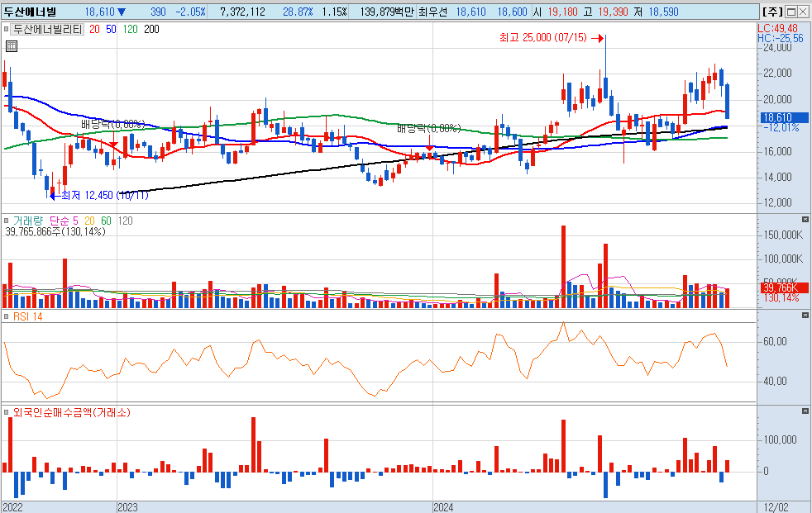Click the 100,000 foreign net-buy axis label
Screen dimensions: 812x513
tap(780, 439)
